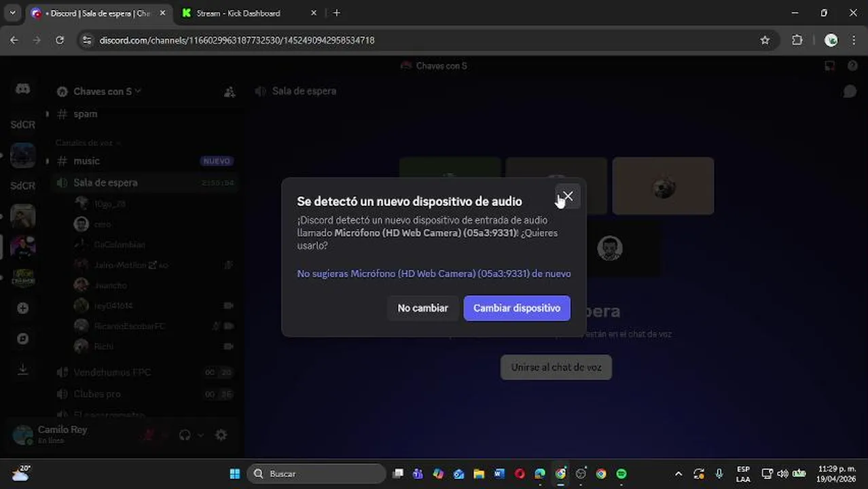Click the taskbar Buscar search box
868x489 pixels.
(x=317, y=473)
